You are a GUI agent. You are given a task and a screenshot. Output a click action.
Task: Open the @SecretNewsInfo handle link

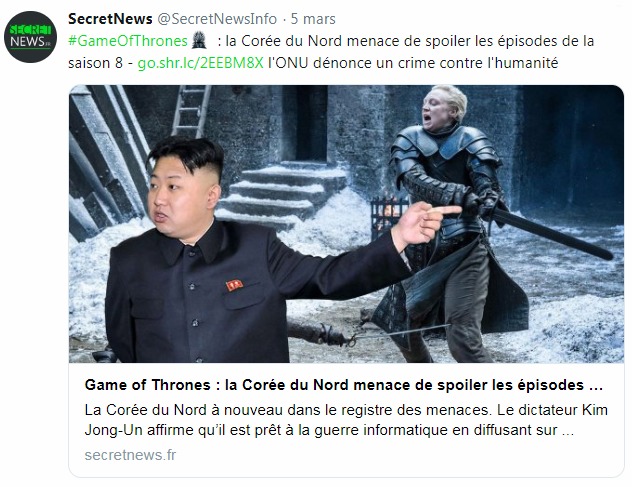tap(217, 19)
